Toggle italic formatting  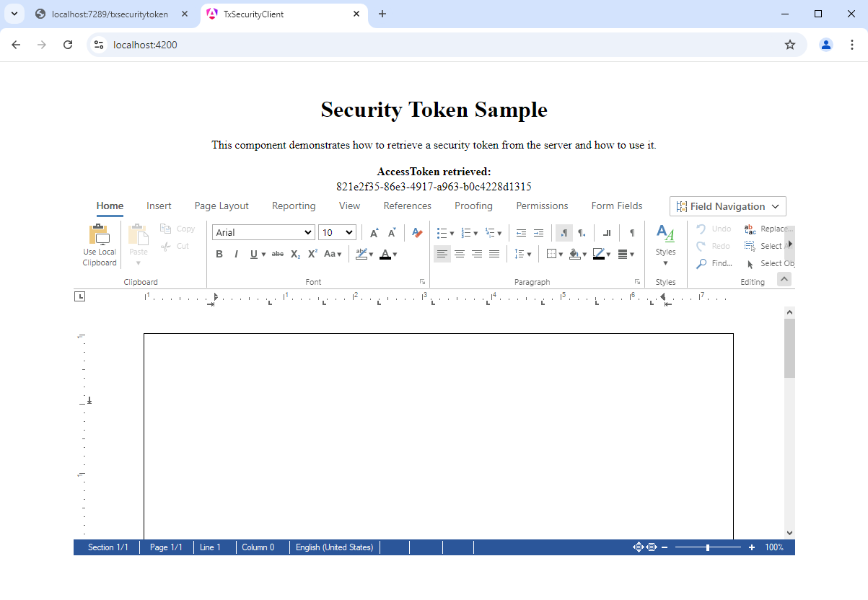(x=236, y=254)
